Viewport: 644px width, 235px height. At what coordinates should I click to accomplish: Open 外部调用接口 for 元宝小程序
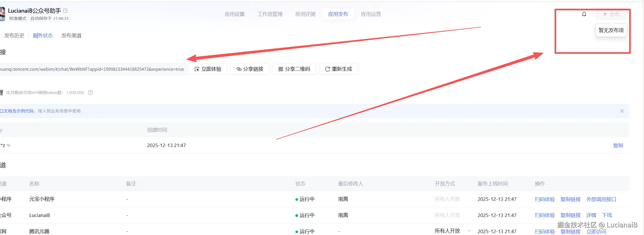tap(601, 199)
